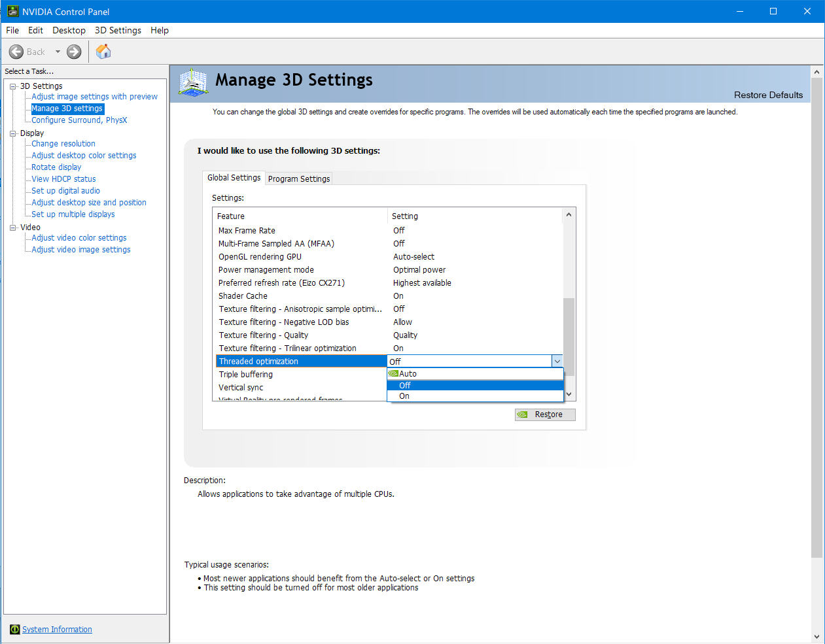Open the File menu
The width and height of the screenshot is (825, 644).
(x=12, y=30)
